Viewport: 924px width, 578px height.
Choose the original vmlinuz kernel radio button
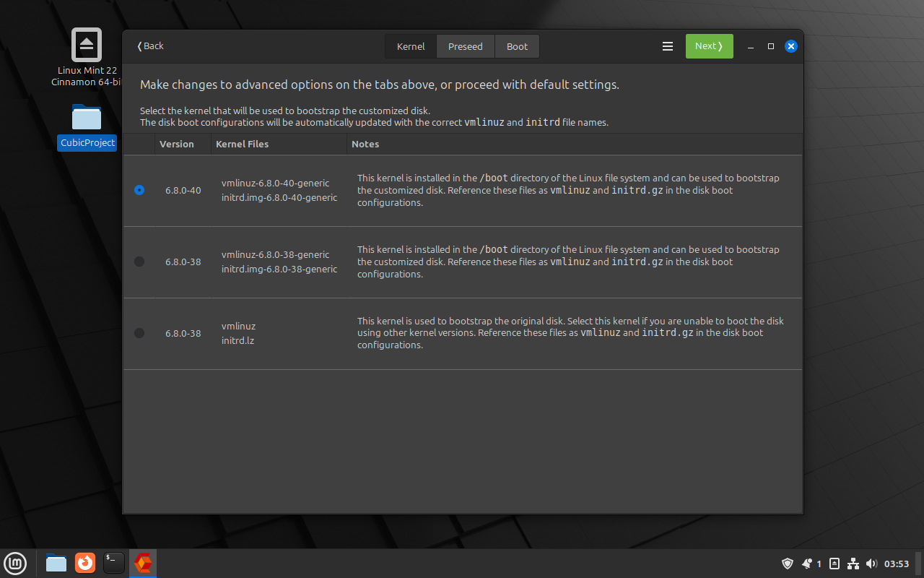coord(139,333)
